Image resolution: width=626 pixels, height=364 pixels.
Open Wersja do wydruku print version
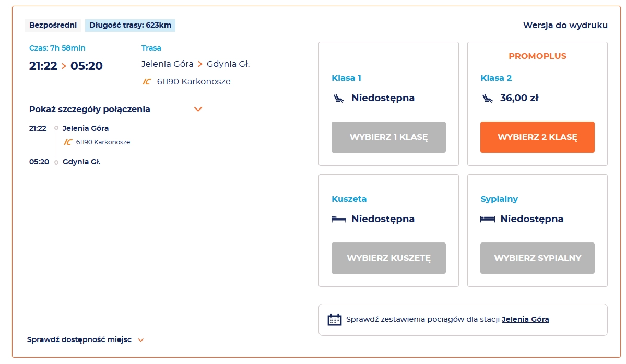[565, 26]
